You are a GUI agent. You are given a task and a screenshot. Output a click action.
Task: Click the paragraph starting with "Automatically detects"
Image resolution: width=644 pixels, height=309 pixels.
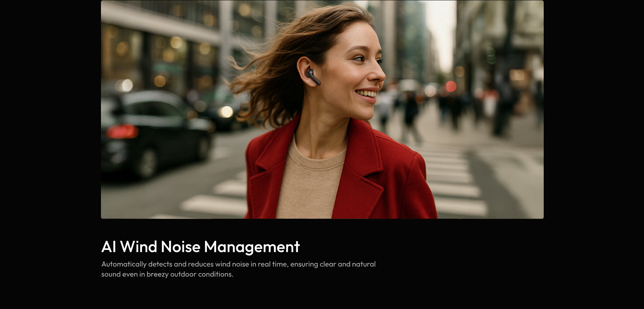tap(238, 269)
